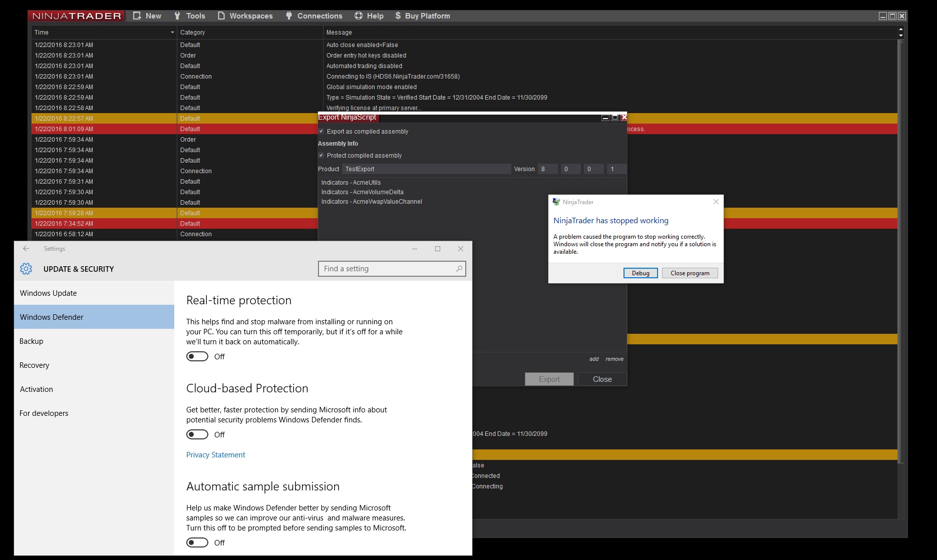The image size is (937, 560).
Task: Click the '1/22/2016 8:01:09 AM' red log row
Action: [174, 129]
